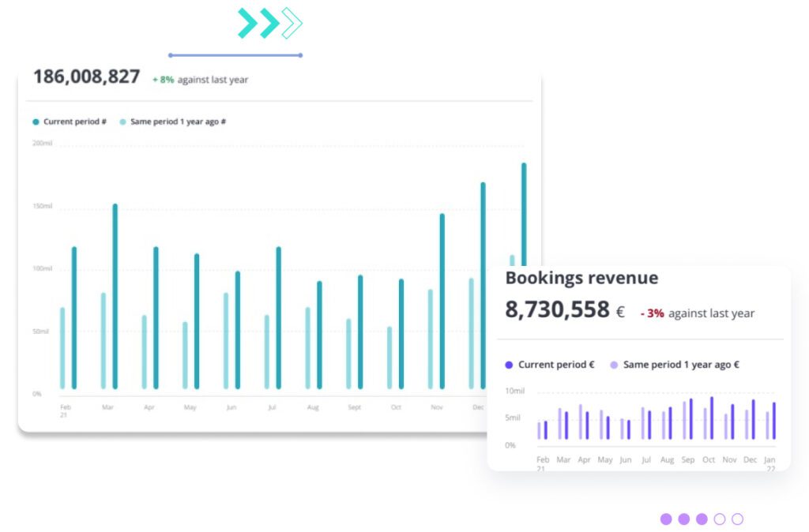The width and height of the screenshot is (809, 532).
Task: Click the Bookings revenue heading
Action: 581,278
